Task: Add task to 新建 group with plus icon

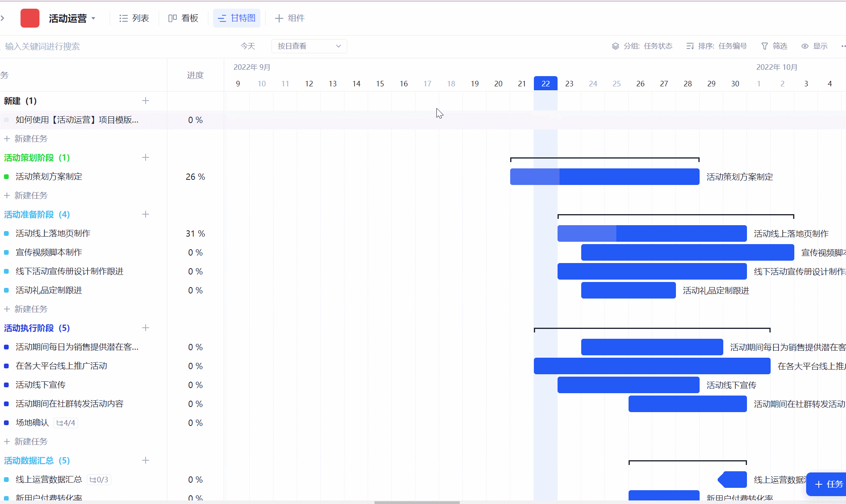Action: point(146,101)
